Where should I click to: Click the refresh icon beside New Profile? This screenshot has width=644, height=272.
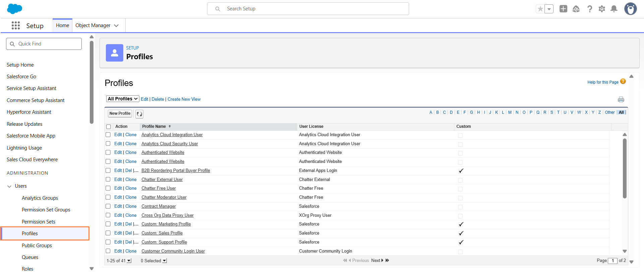click(139, 114)
